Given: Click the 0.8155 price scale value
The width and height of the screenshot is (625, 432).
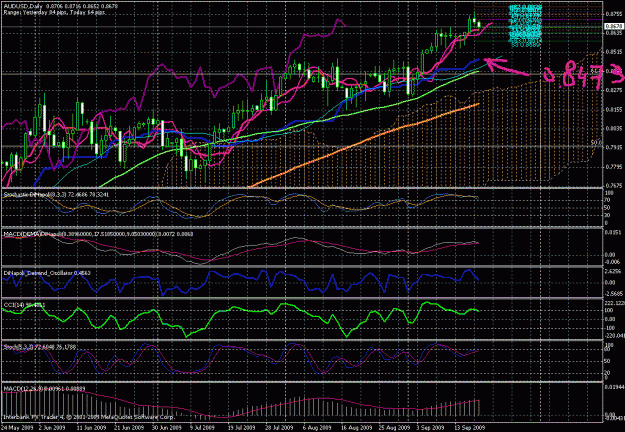Looking at the screenshot, I should click(614, 110).
